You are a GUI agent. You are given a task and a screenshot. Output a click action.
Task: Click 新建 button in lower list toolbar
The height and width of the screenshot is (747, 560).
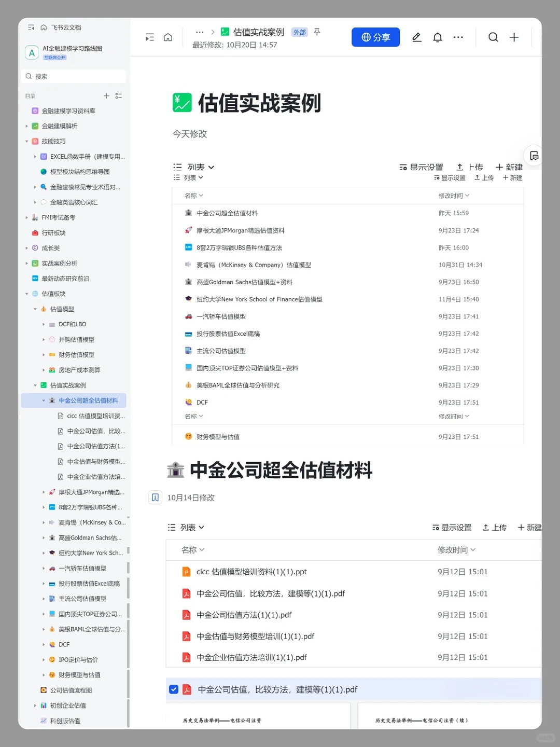[529, 528]
